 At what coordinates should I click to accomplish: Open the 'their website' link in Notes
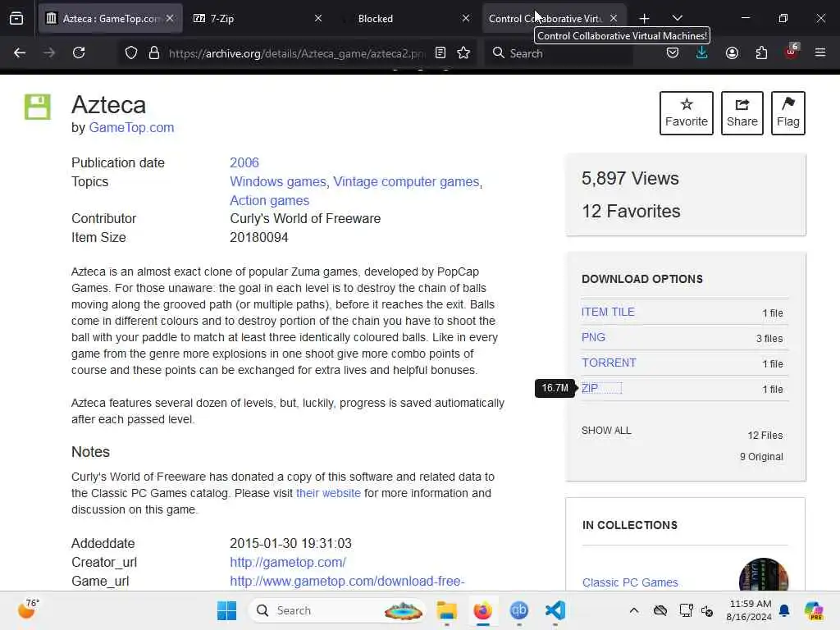click(x=328, y=493)
